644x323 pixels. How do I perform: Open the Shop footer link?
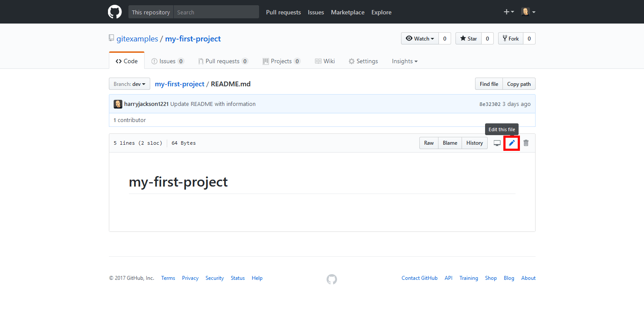[x=491, y=278]
